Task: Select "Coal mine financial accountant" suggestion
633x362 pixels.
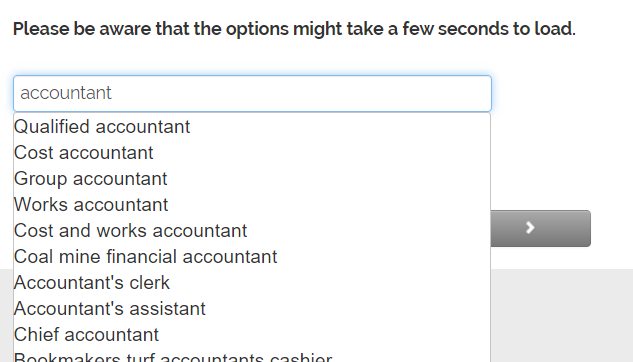Action: point(252,257)
